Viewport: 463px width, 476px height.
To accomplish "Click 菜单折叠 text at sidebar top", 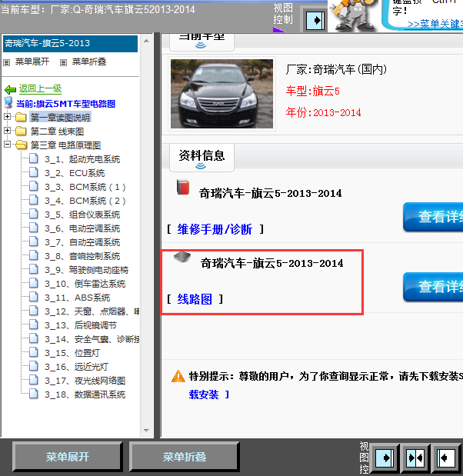I will pos(89,62).
